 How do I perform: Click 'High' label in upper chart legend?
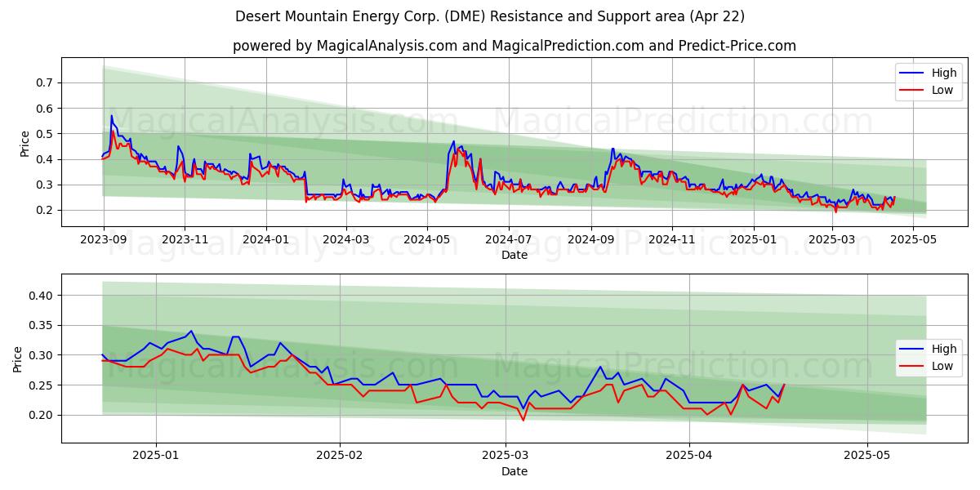944,73
